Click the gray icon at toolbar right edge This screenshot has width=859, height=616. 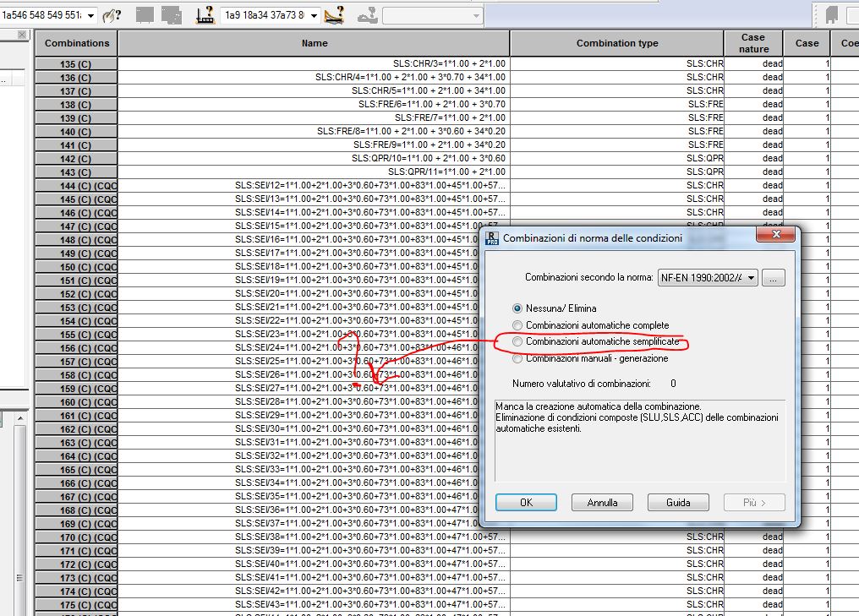(832, 14)
